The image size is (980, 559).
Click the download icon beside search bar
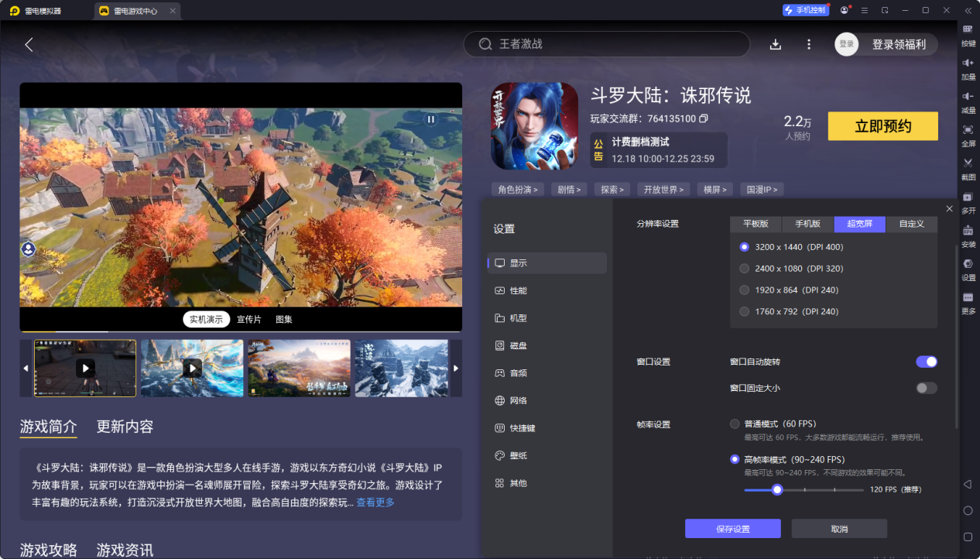(776, 44)
